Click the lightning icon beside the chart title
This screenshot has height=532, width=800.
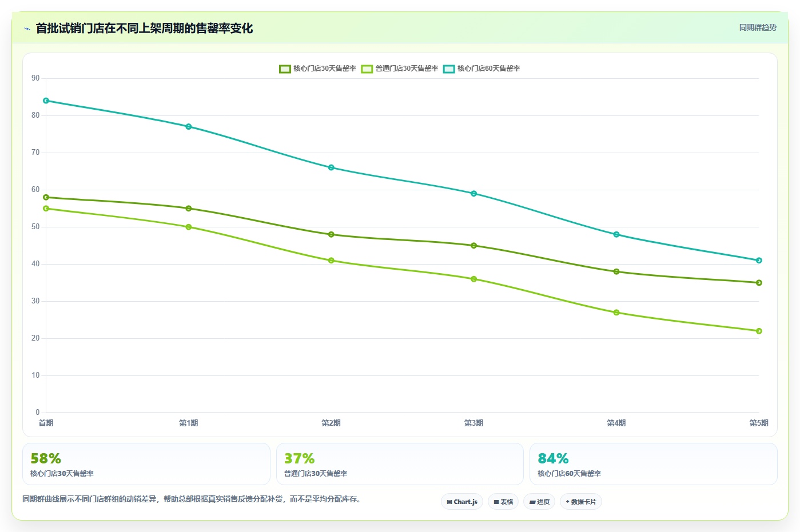point(27,29)
